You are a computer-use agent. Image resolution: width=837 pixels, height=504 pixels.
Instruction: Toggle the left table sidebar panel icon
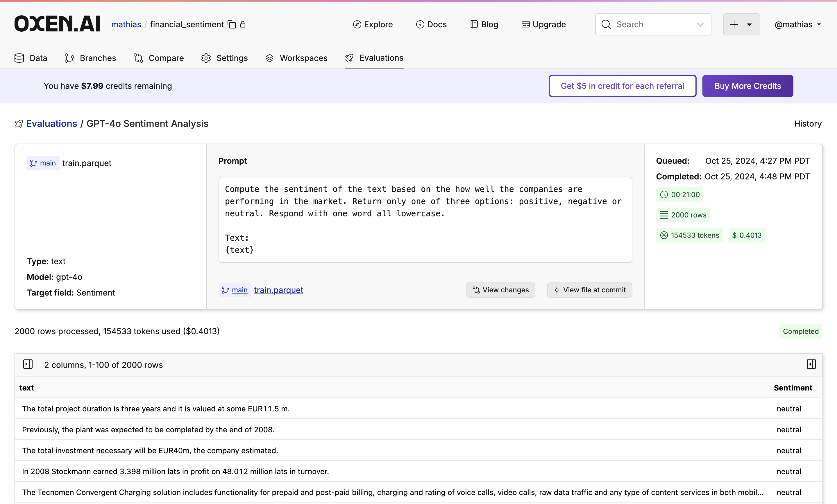click(x=28, y=365)
